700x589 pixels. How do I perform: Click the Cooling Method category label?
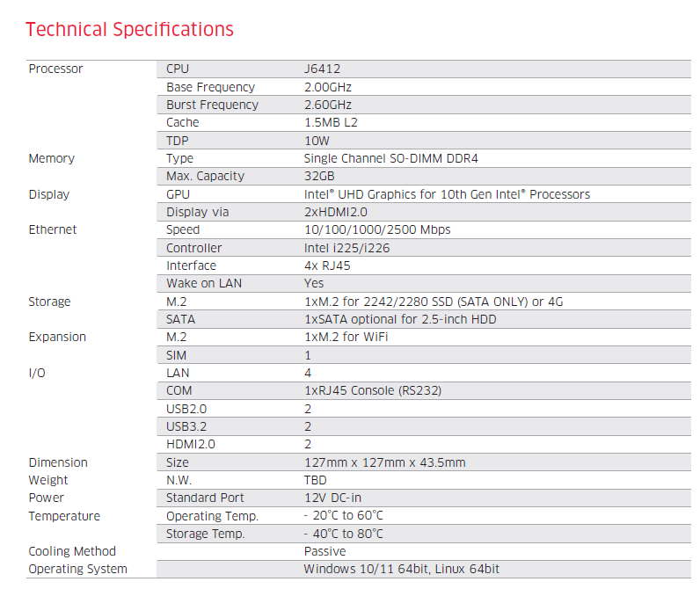point(72,551)
